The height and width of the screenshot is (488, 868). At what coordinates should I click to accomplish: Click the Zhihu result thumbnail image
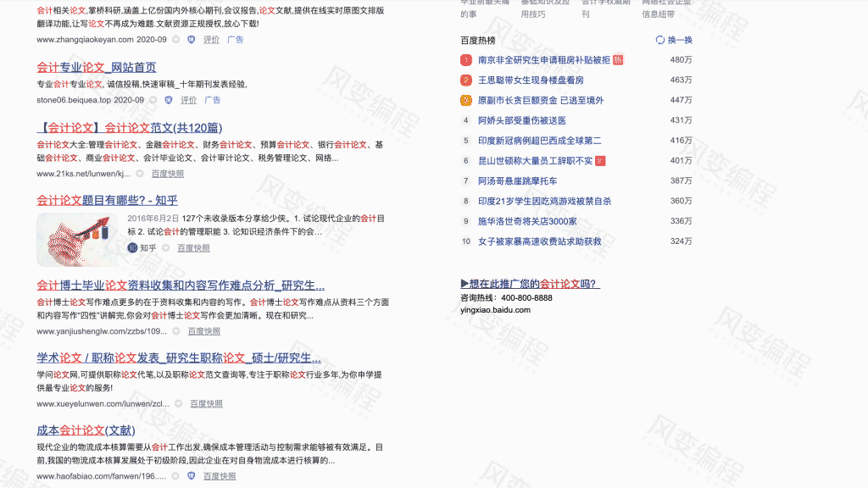pyautogui.click(x=77, y=240)
